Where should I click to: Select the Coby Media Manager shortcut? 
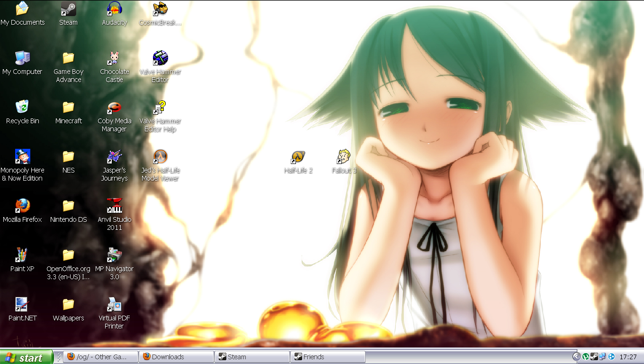point(114,116)
